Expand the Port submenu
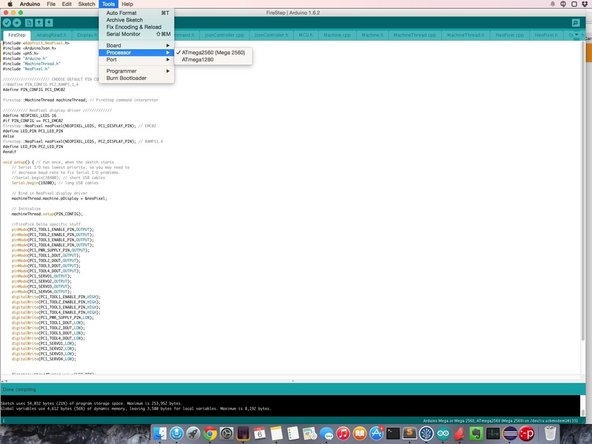Screen dimensions: 592x444 (136, 60)
